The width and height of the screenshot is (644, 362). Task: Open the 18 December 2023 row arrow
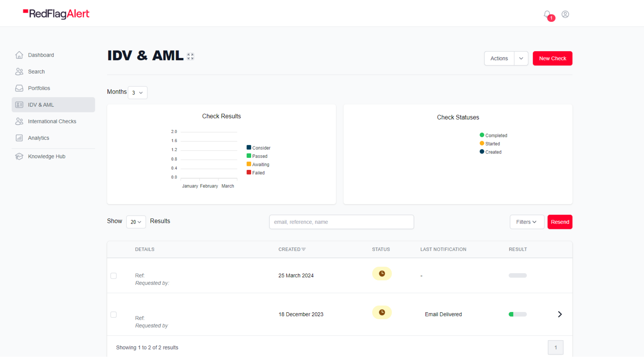(560, 314)
